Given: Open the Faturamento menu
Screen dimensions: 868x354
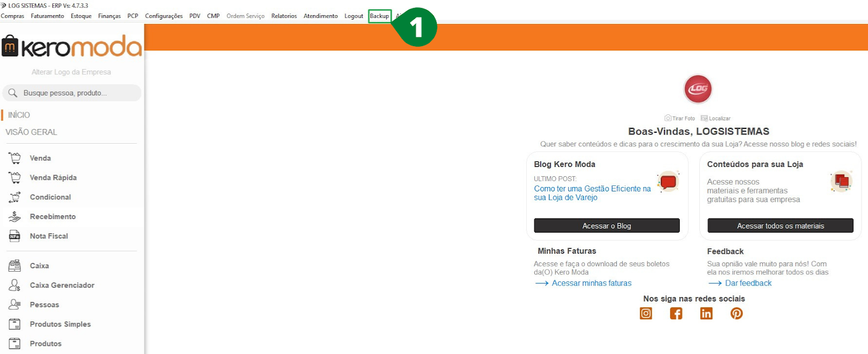Looking at the screenshot, I should 47,16.
